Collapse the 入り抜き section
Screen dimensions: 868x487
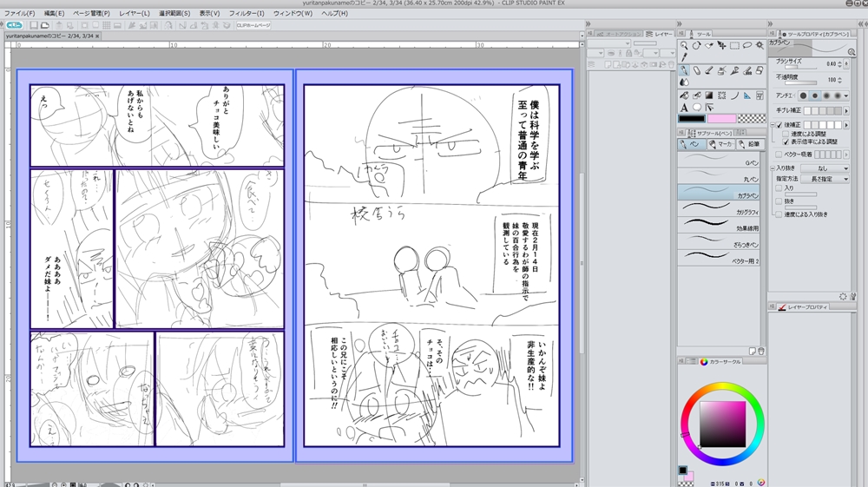(773, 168)
